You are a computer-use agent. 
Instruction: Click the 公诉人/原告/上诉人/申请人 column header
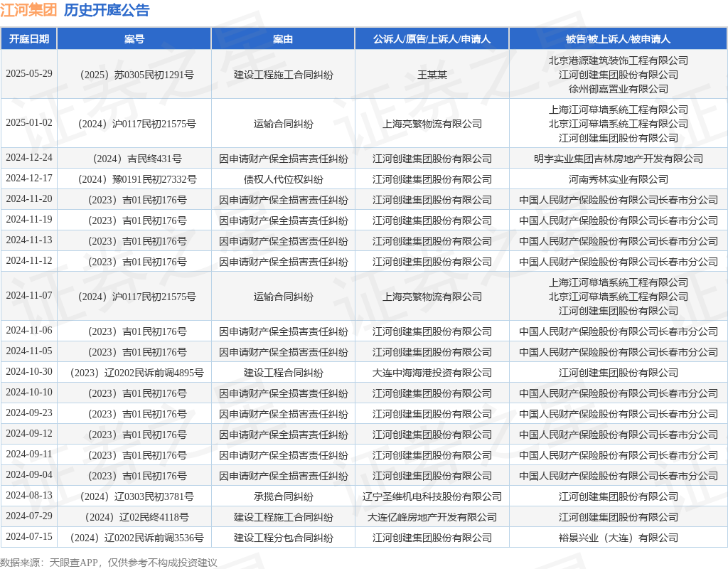(432, 39)
